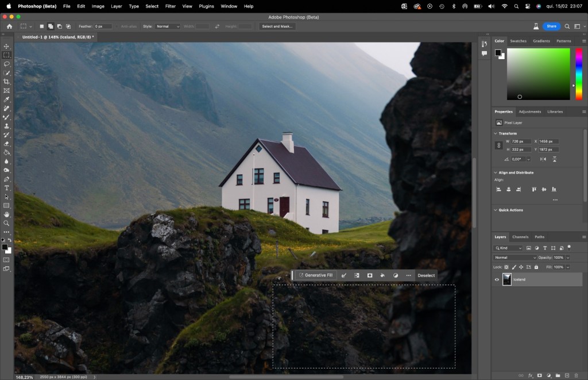Collapse the Align and Distribute section
Viewport: 588px width, 380px height.
tap(496, 172)
